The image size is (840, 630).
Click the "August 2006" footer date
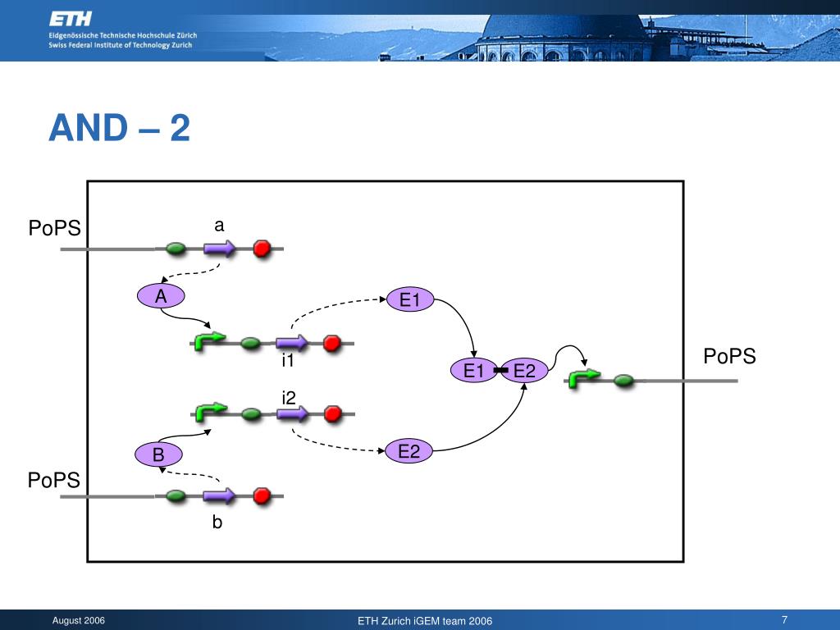coord(79,620)
